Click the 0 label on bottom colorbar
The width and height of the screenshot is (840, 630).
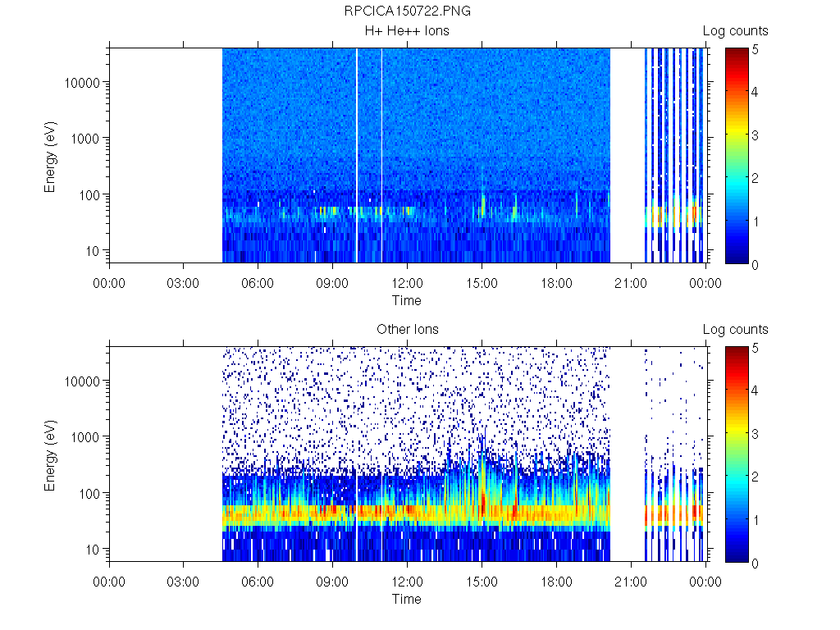click(755, 564)
